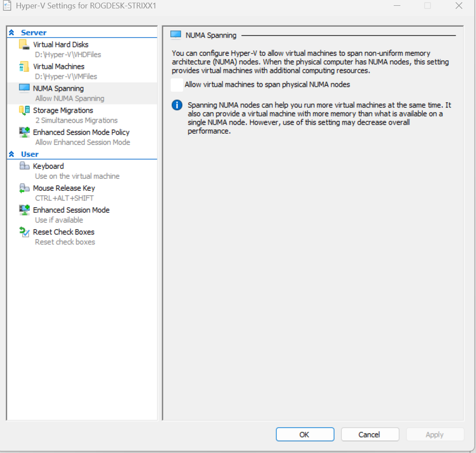Screen dimensions: 476x453
Task: Collapse the Server section chevron
Action: click(x=12, y=32)
